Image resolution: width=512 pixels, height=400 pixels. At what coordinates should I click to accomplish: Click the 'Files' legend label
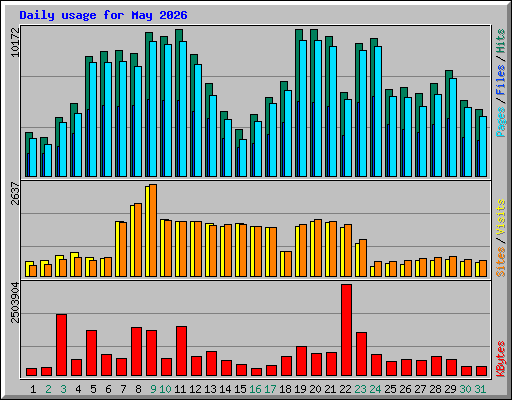(x=501, y=80)
